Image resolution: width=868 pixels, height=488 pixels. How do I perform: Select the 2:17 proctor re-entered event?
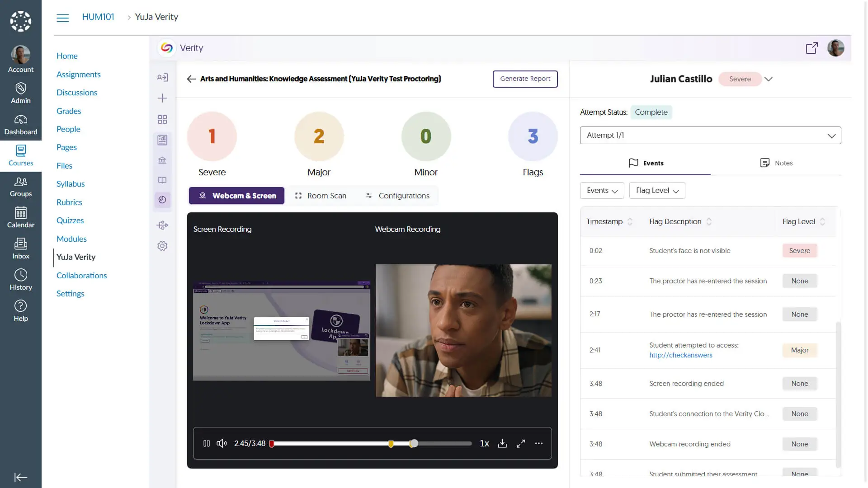[708, 314]
